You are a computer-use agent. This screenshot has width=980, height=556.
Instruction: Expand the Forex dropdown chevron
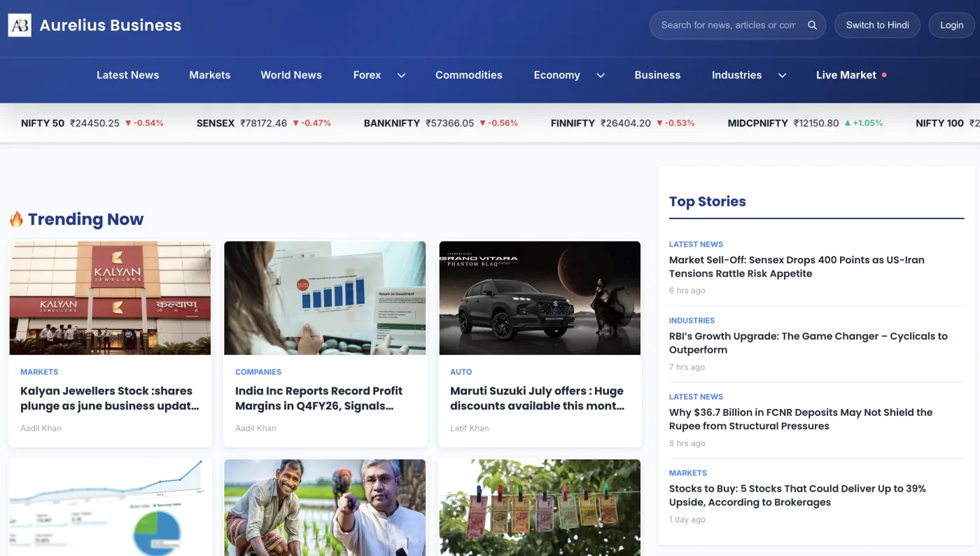click(x=401, y=76)
